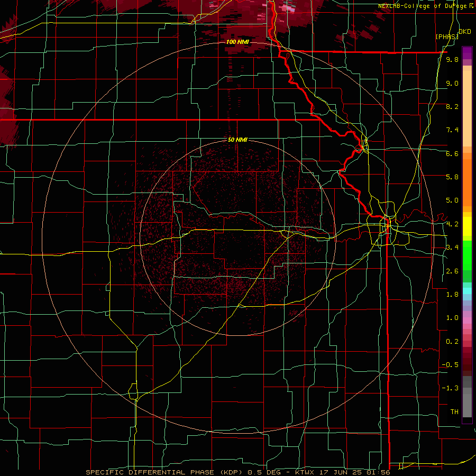Image resolution: width=476 pixels, height=476 pixels.
Task: Click the "-0.5" color scale value
Action: [450, 365]
